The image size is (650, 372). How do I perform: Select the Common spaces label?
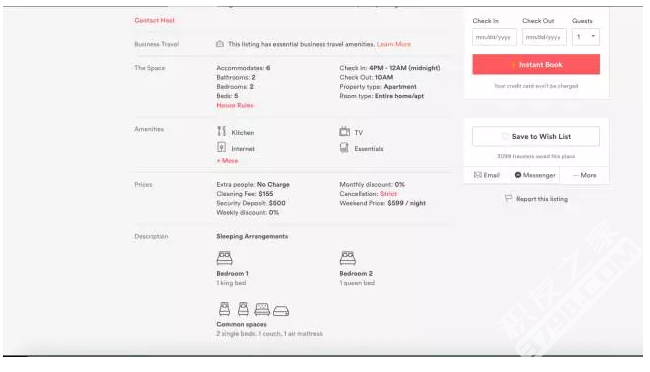click(x=241, y=324)
